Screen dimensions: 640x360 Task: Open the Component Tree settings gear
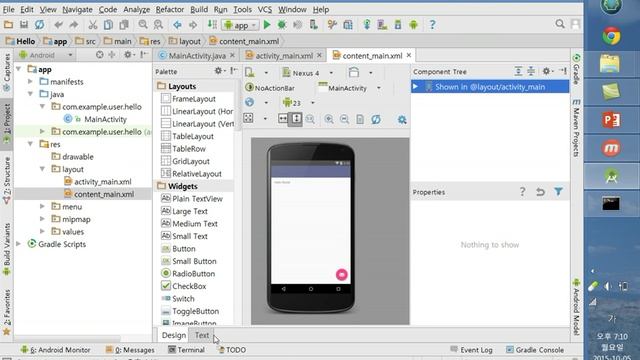point(547,71)
